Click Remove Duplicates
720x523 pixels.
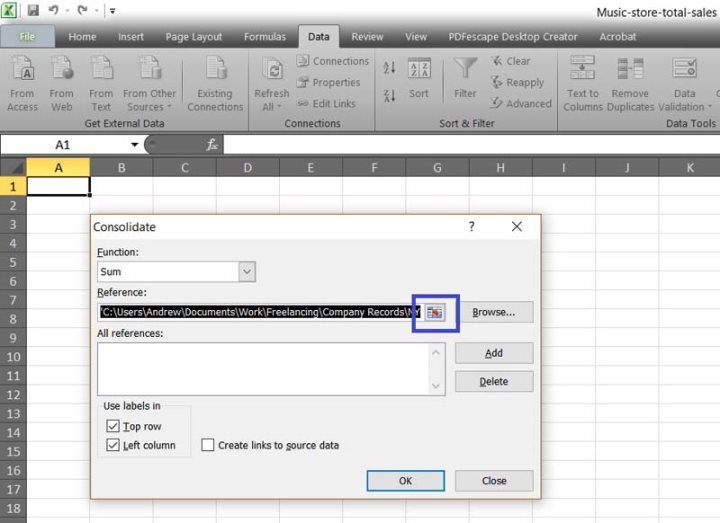(x=630, y=84)
